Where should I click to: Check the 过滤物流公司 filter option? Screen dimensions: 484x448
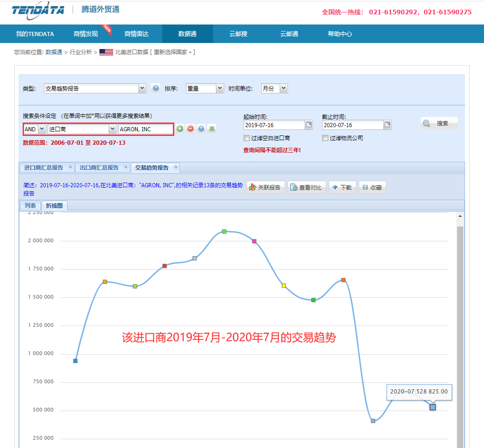pyautogui.click(x=325, y=138)
